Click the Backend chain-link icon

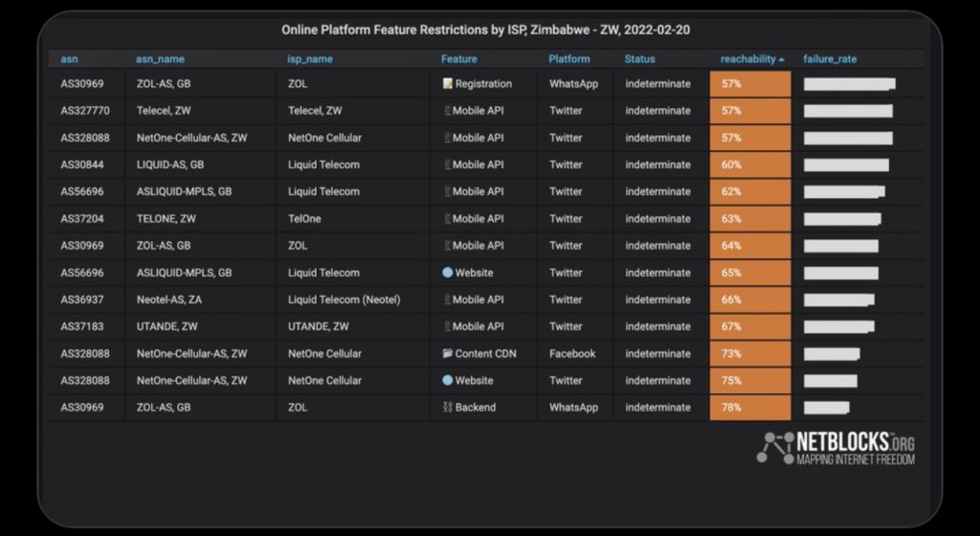(447, 408)
